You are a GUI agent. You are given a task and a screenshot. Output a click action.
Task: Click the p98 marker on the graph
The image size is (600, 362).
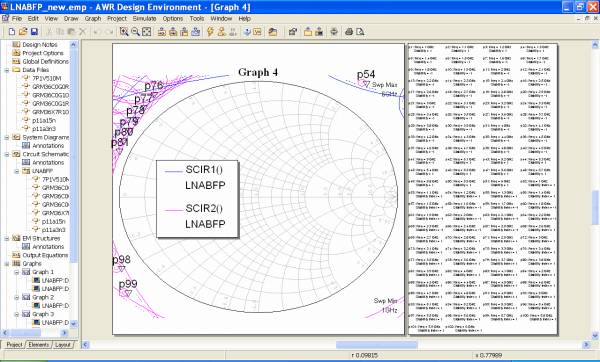121,269
